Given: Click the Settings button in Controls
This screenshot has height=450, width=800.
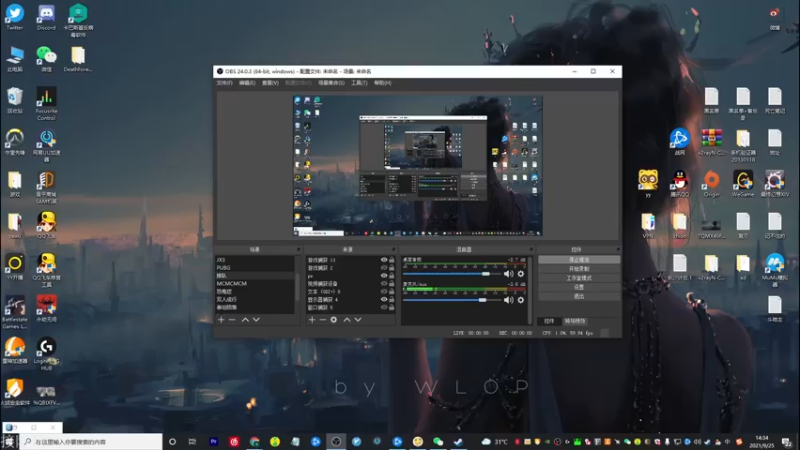Looking at the screenshot, I should (x=579, y=287).
